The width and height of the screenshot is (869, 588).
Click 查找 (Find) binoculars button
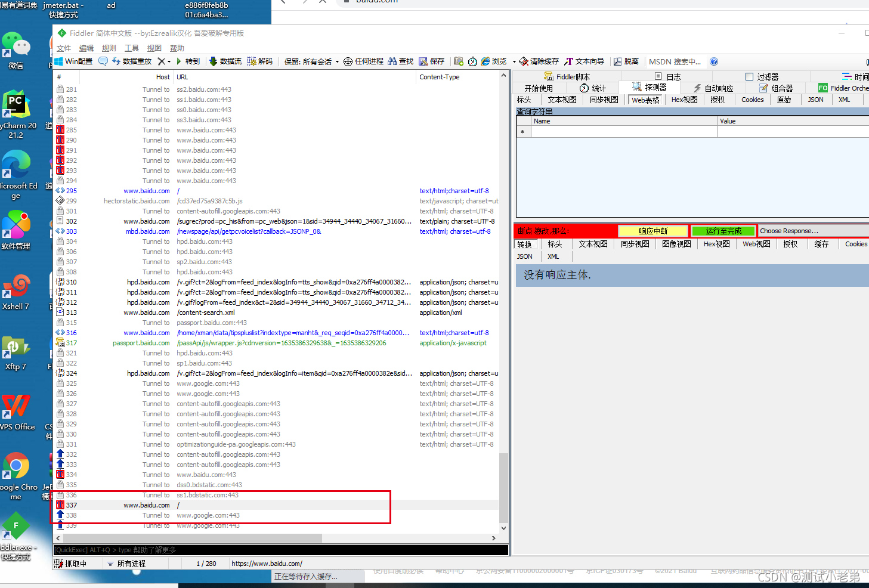[x=401, y=61]
